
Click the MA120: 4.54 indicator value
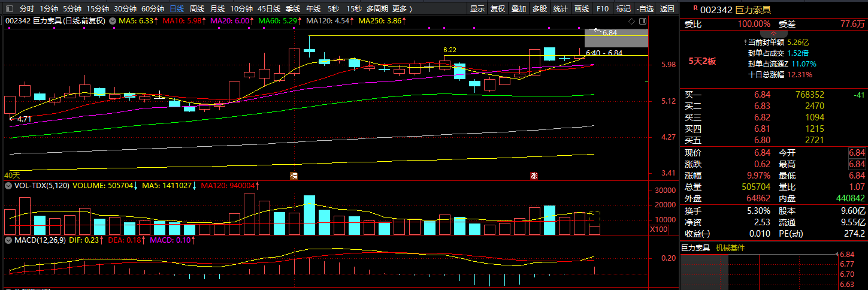tap(330, 21)
